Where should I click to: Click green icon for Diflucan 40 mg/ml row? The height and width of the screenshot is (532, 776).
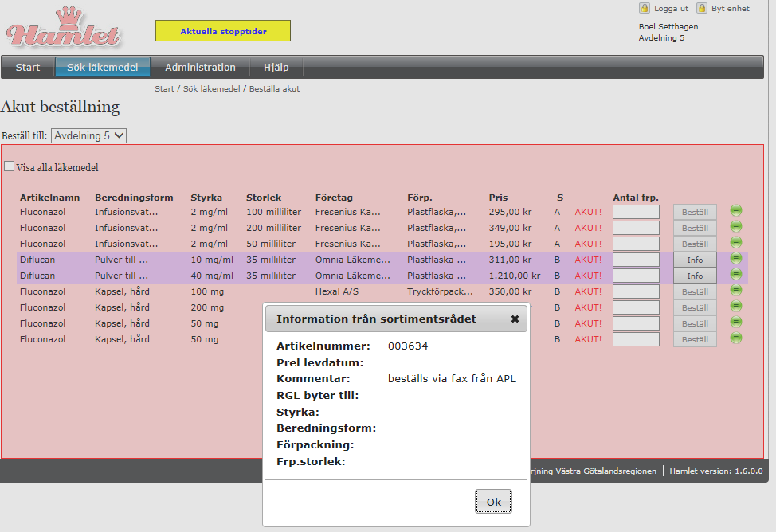point(736,274)
